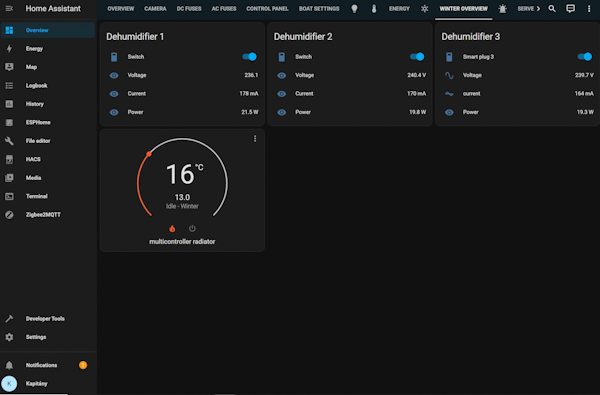
Task: Click the 16 °C thermostat temperature reading
Action: click(x=184, y=174)
